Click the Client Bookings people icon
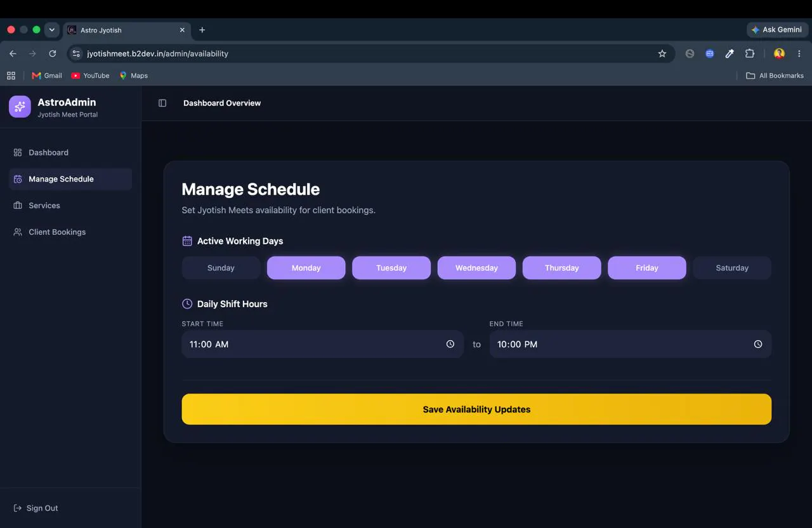Screen dimensions: 812x528 tap(18, 232)
